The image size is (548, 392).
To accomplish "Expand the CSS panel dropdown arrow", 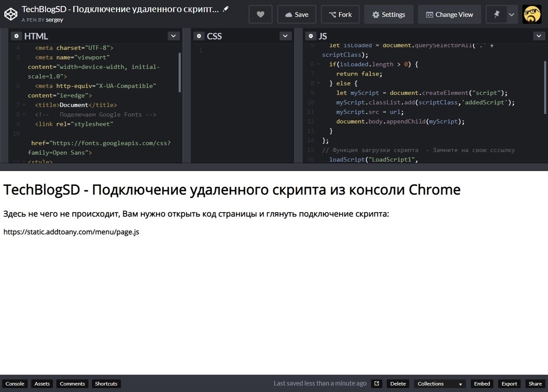I will click(x=285, y=36).
